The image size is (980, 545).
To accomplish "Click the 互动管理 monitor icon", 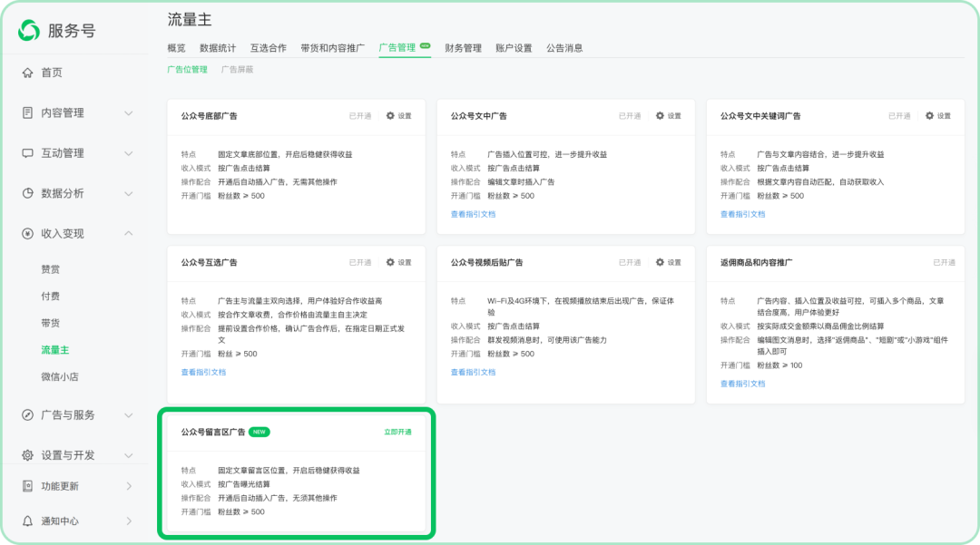I will coord(30,152).
